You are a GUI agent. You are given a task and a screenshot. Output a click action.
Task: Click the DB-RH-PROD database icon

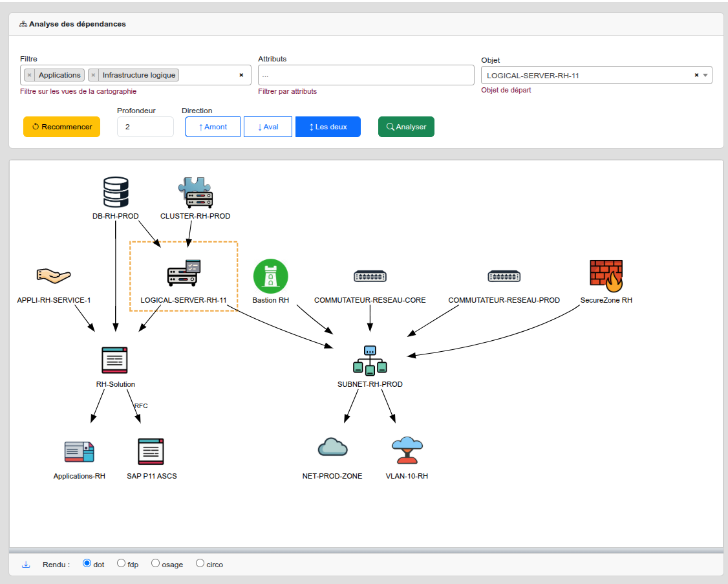[116, 192]
